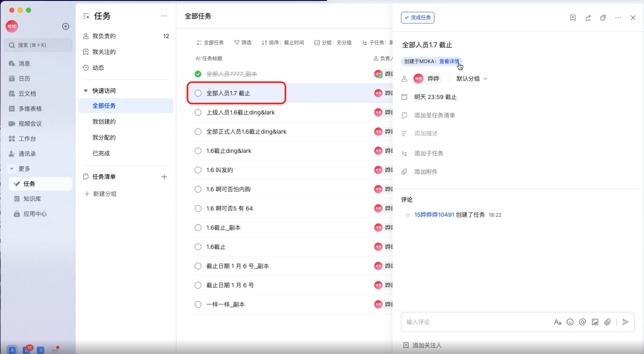The height and width of the screenshot is (354, 644).
Task: Switch to 已完成 task view
Action: coord(101,153)
